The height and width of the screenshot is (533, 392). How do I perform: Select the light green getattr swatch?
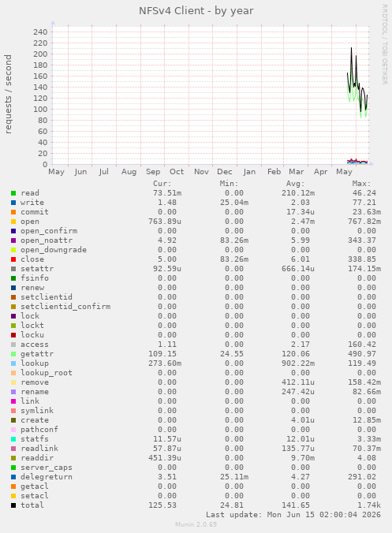pyautogui.click(x=13, y=354)
